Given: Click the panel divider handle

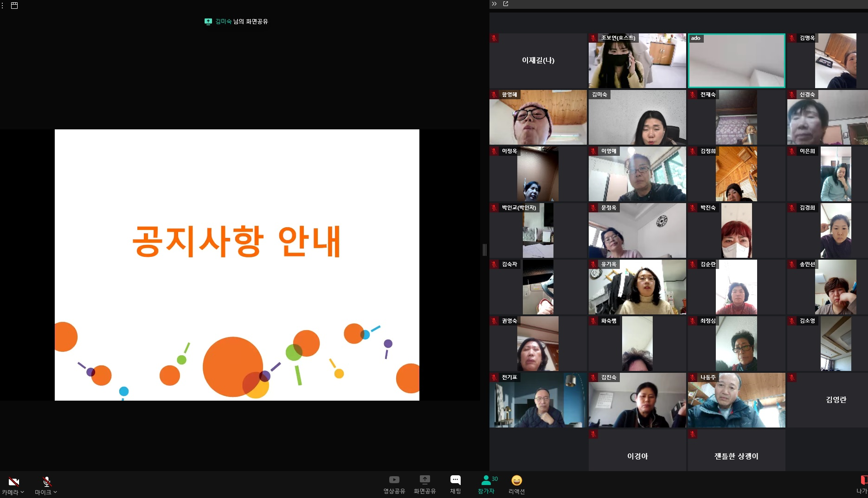Looking at the screenshot, I should pyautogui.click(x=484, y=249).
